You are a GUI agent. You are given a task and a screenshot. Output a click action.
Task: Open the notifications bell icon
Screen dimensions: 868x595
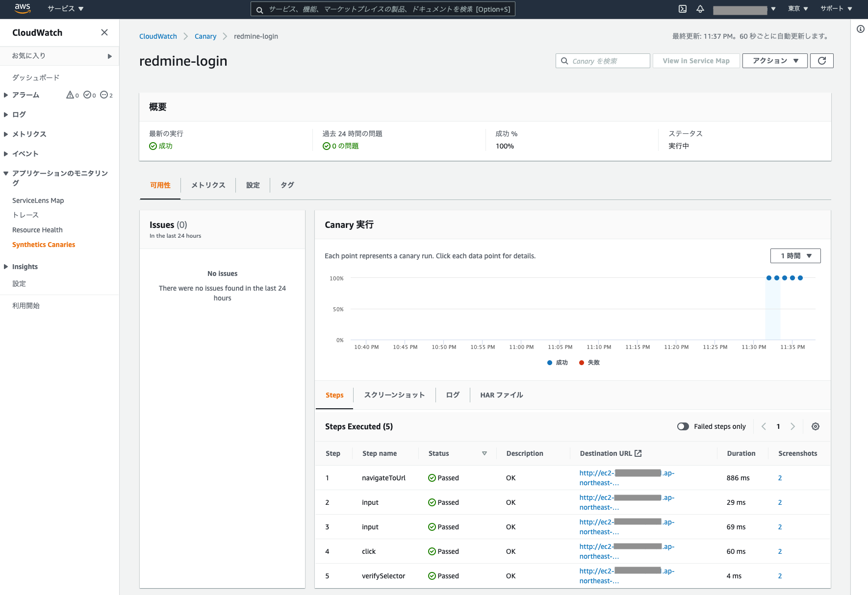[x=700, y=9]
